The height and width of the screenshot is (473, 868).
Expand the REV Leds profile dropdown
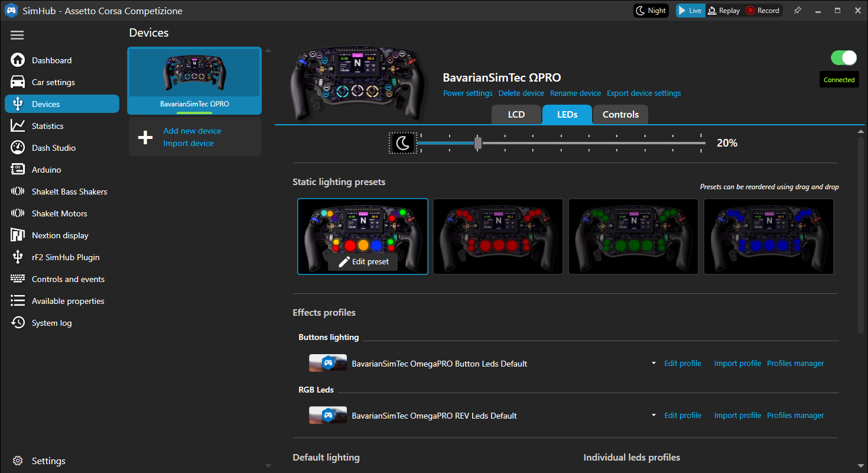coord(654,416)
